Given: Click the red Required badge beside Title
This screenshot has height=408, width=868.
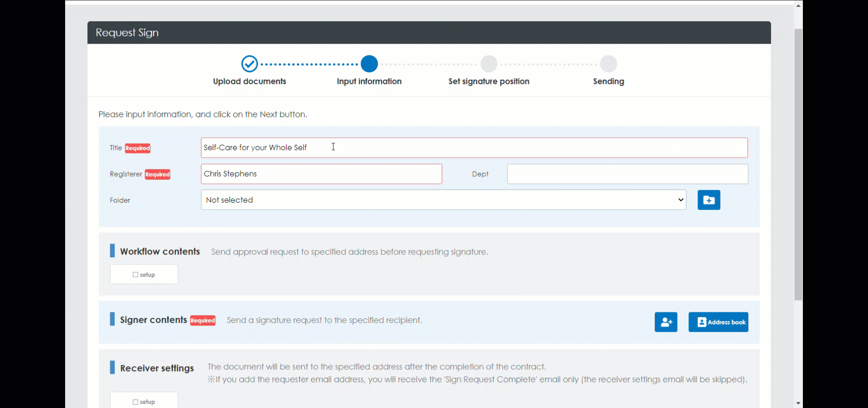Looking at the screenshot, I should pos(138,148).
